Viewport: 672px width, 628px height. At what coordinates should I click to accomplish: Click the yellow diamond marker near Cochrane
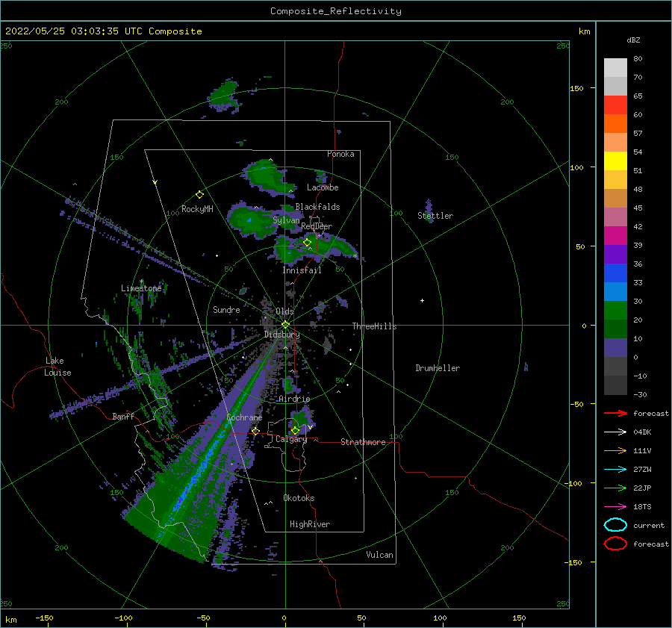(255, 431)
